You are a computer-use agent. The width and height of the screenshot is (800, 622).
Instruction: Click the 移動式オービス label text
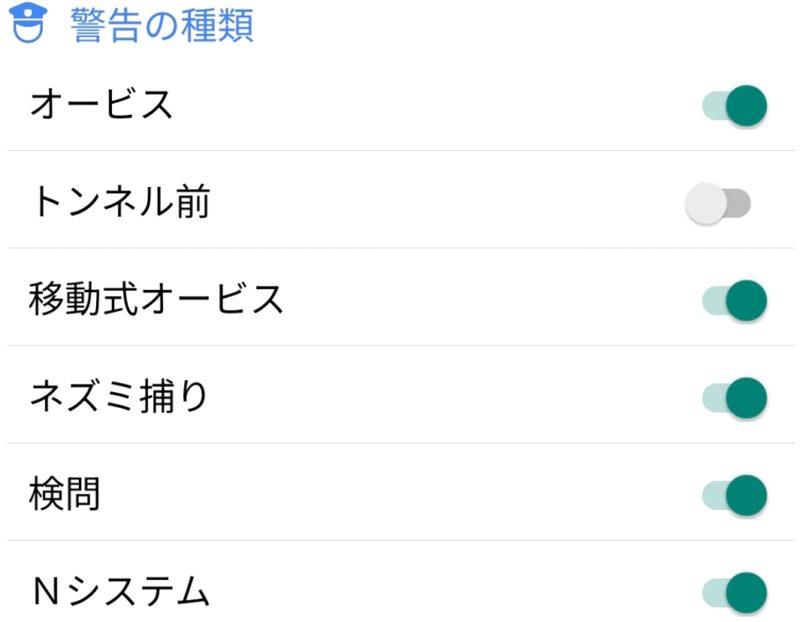coord(157,300)
